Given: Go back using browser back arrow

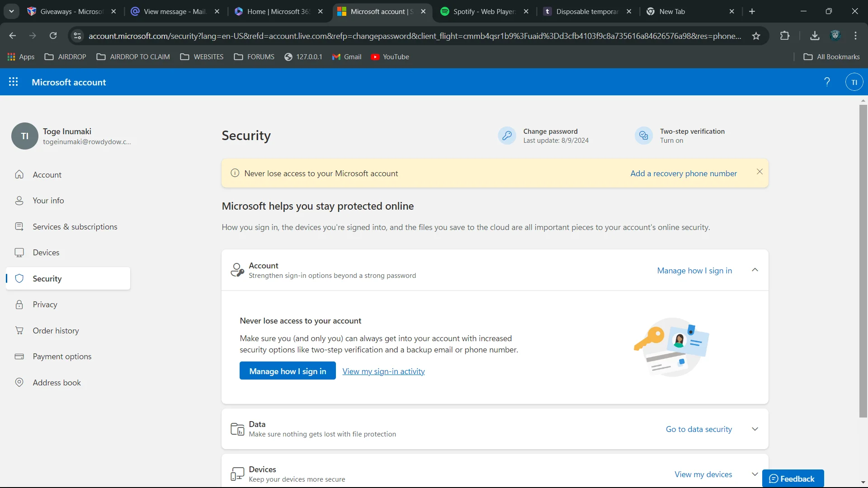Looking at the screenshot, I should coord(13,36).
